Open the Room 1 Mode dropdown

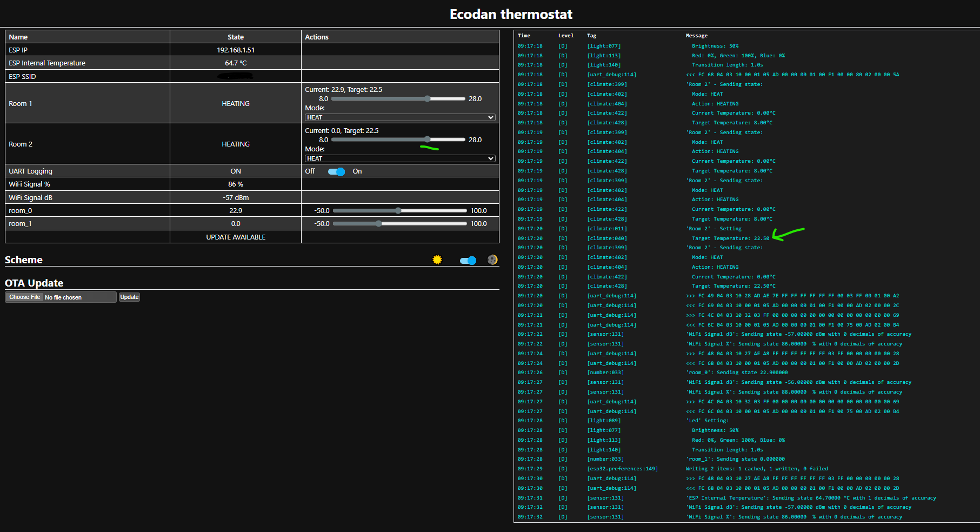coord(400,117)
